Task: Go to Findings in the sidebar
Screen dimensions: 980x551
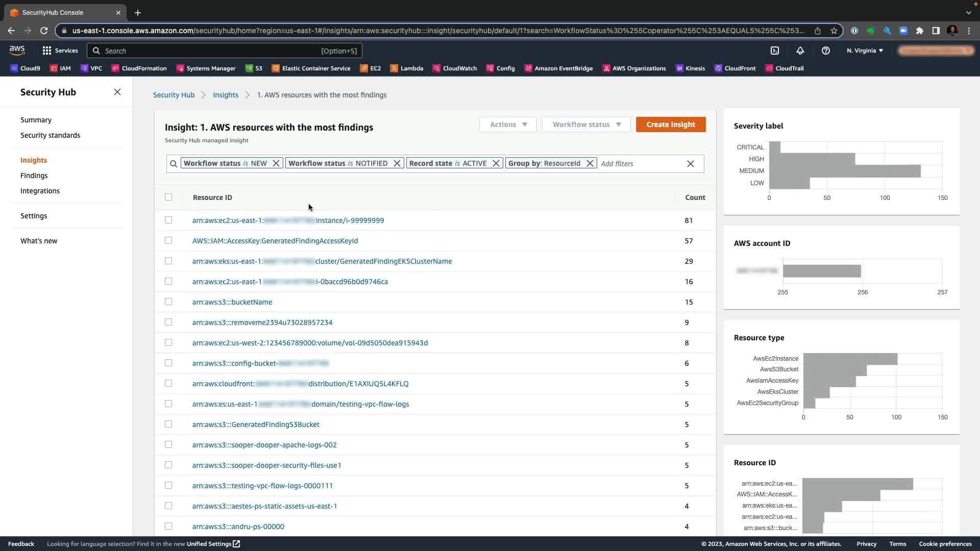Action: 34,176
